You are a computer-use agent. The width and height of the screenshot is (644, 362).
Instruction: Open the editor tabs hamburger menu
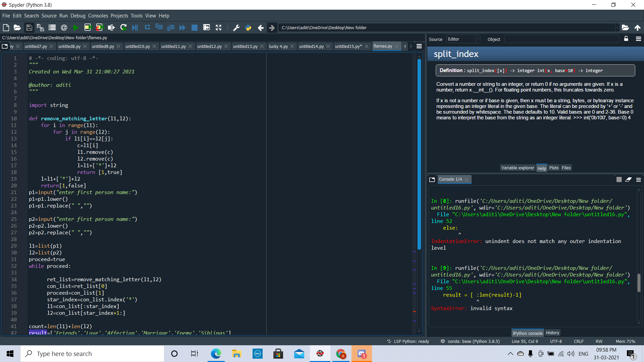(x=419, y=46)
